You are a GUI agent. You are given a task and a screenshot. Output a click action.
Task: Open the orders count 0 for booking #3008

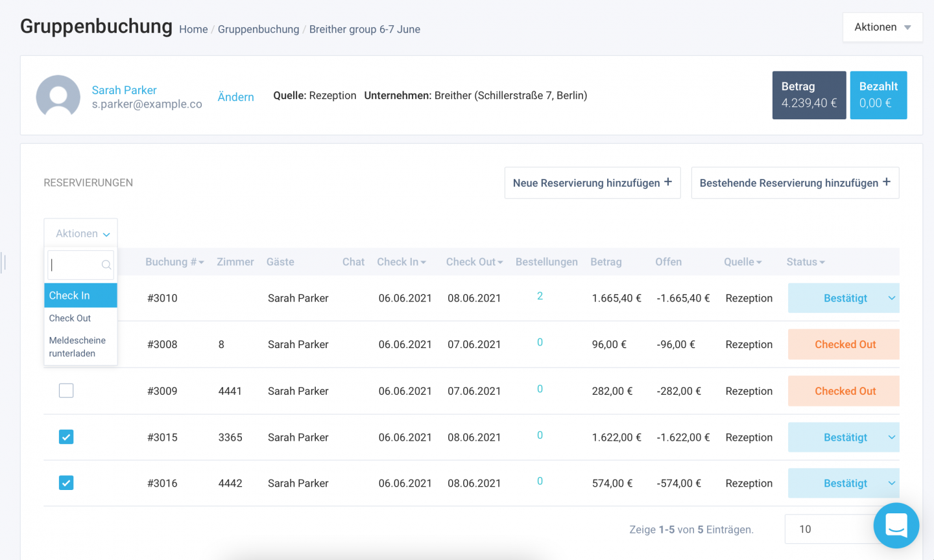540,342
